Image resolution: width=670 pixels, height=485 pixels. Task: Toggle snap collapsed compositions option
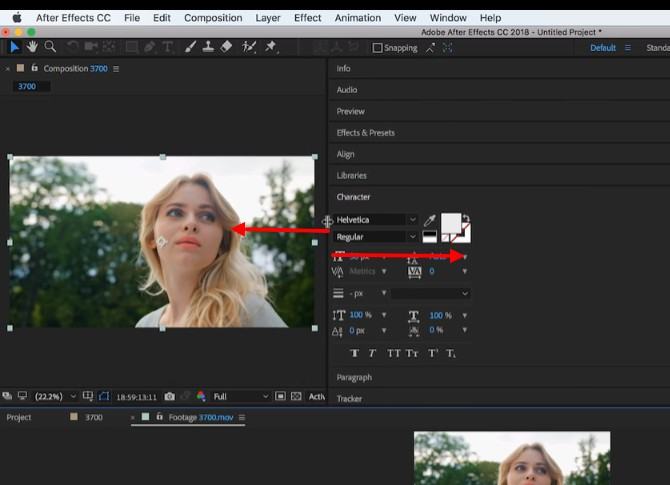(447, 48)
